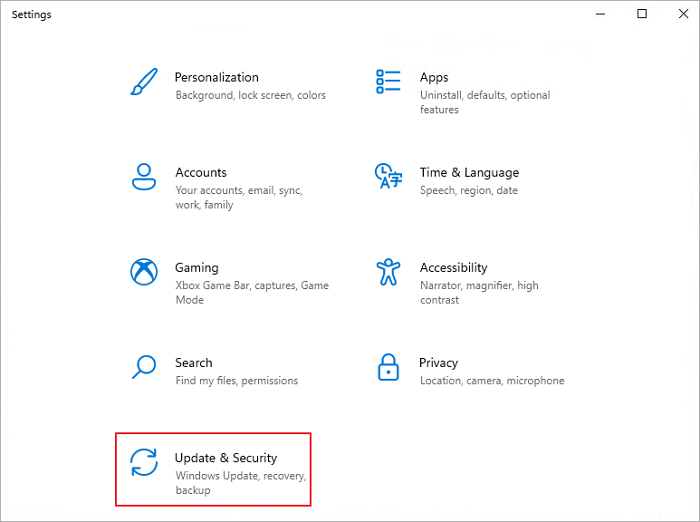This screenshot has width=700, height=522.
Task: Open the Personalization settings title
Action: coord(216,77)
